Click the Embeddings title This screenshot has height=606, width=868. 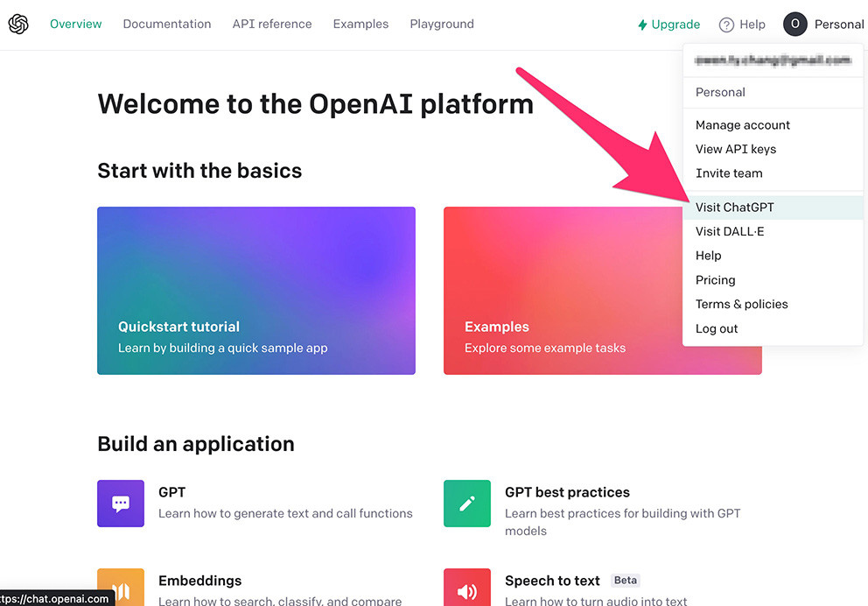[199, 581]
